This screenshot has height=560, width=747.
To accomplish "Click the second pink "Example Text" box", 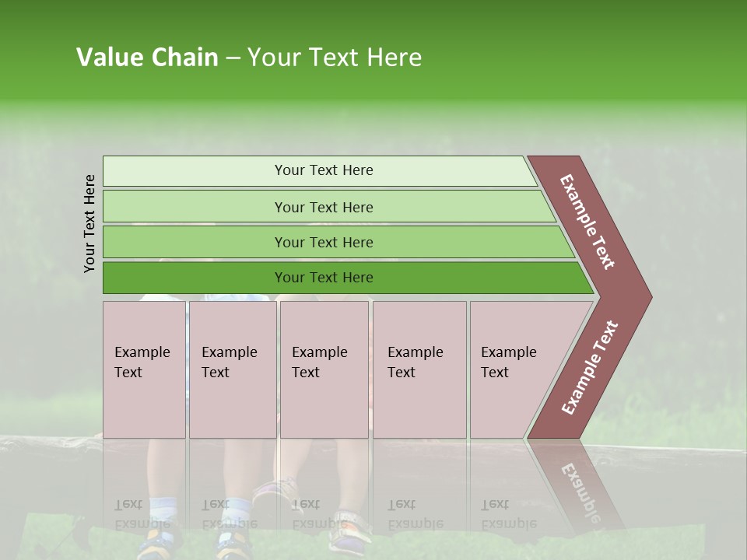I will coord(232,369).
